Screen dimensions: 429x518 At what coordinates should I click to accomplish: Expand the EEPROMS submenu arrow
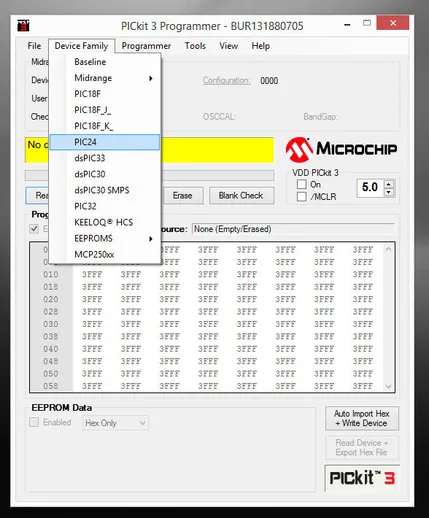pos(151,239)
